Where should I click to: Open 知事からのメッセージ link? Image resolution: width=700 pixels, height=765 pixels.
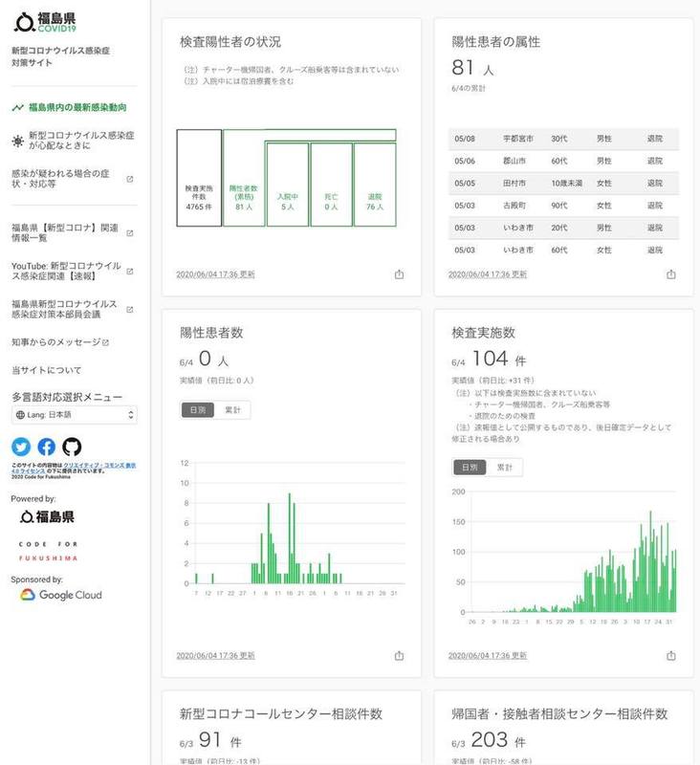[x=60, y=342]
